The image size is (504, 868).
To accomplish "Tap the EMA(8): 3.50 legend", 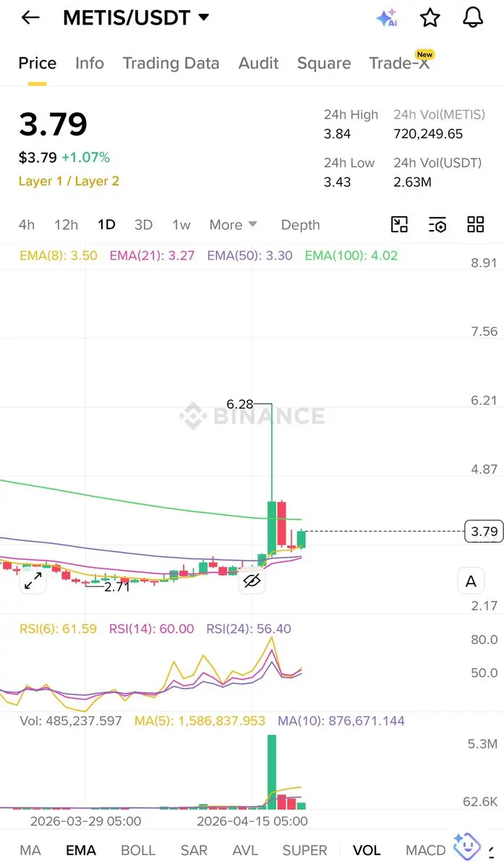I will click(x=59, y=255).
